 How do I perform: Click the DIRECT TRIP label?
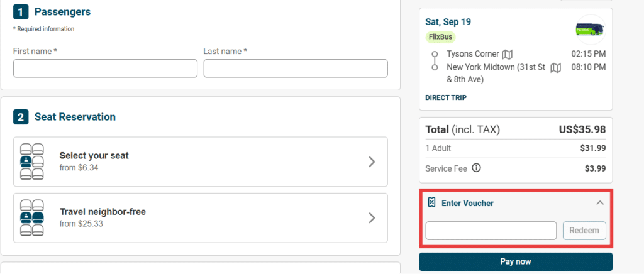coord(446,97)
